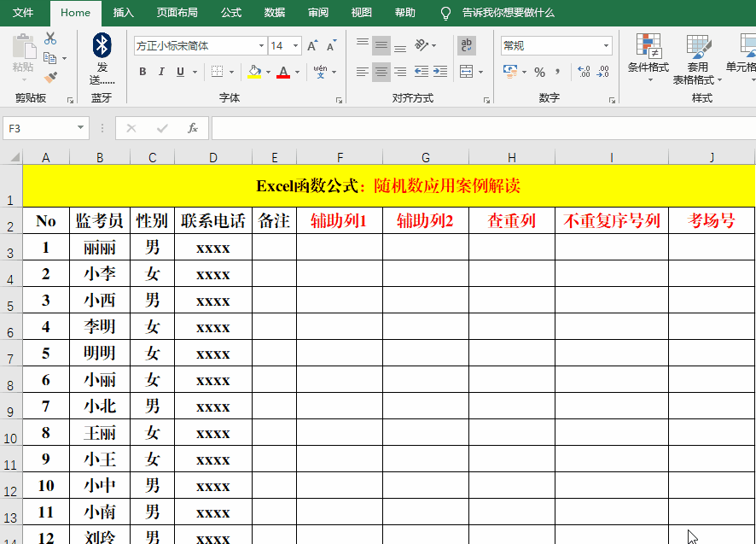The height and width of the screenshot is (544, 756).
Task: Apply comma style format
Action: pos(558,72)
